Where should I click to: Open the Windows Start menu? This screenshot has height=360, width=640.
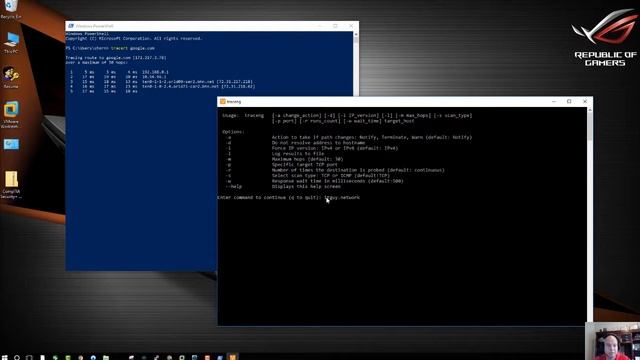[x=4, y=357]
